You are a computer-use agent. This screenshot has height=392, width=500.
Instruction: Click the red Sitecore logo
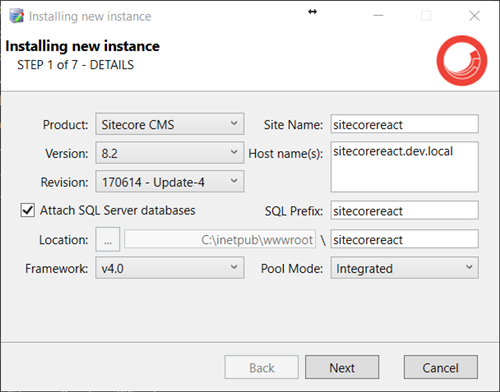(462, 61)
